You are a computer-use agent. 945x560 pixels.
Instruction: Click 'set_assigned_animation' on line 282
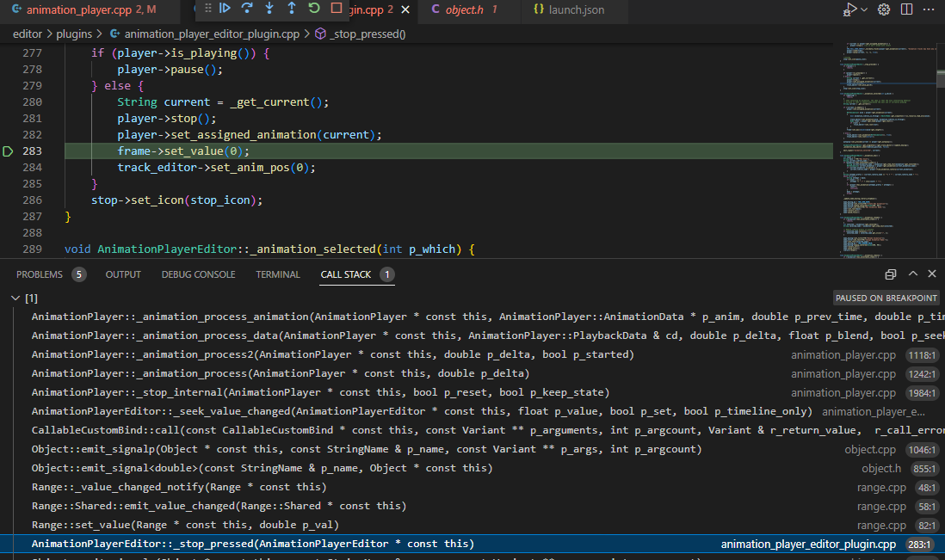[244, 135]
